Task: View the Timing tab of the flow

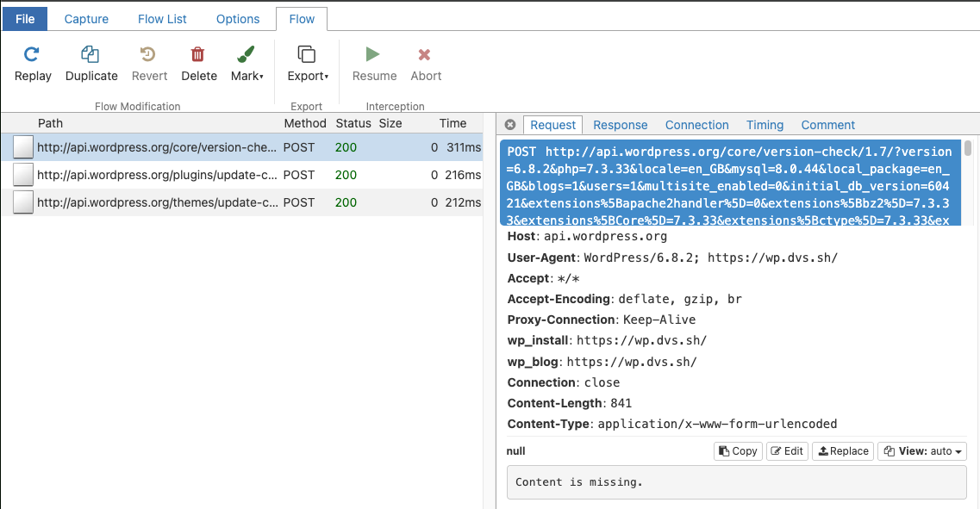Action: pyautogui.click(x=765, y=125)
